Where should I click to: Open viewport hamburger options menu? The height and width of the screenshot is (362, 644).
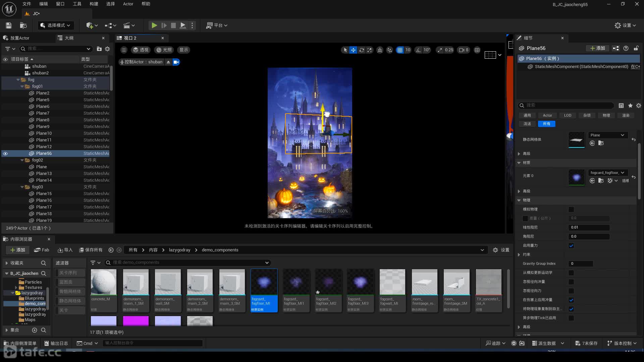pos(124,50)
